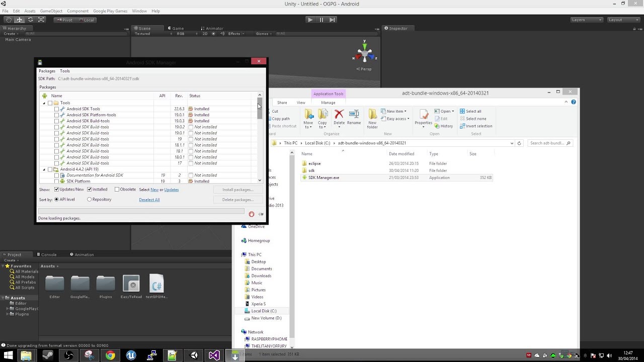
Task: Click the Deselect All link
Action: tap(149, 200)
